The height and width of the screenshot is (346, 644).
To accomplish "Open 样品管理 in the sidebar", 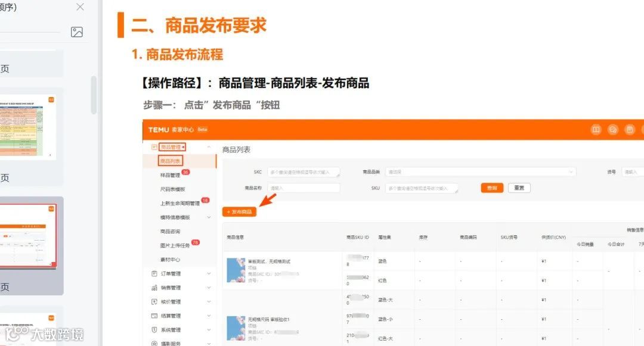I will point(170,175).
